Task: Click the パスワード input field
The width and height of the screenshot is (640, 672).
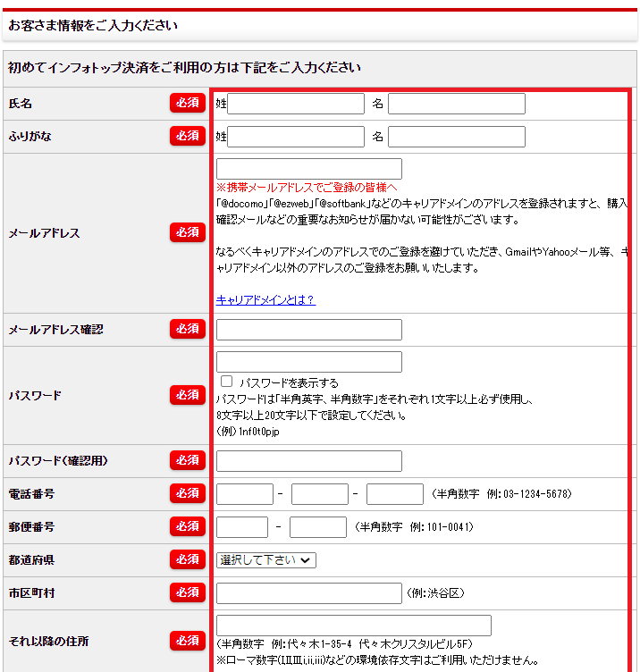Action: (x=309, y=362)
